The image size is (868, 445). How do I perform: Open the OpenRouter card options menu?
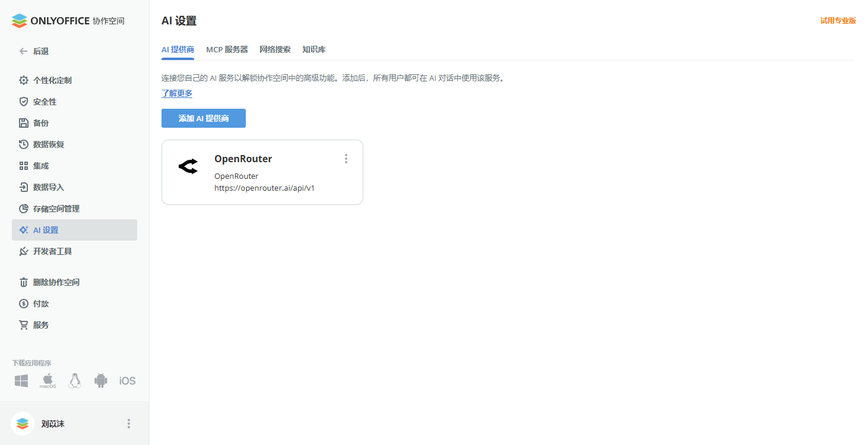(x=346, y=158)
